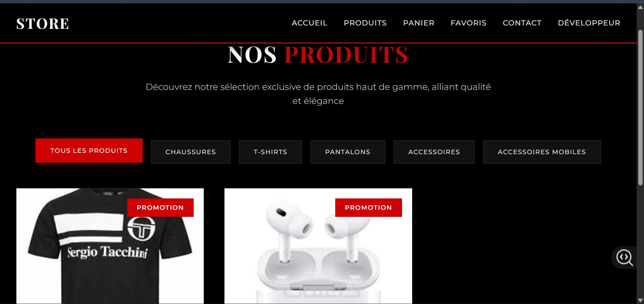The width and height of the screenshot is (644, 304).
Task: Select the Tous les produits filter
Action: pyautogui.click(x=89, y=150)
